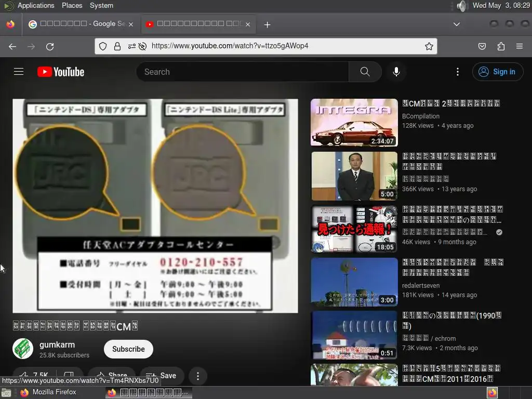Open BCompilation channel name
Viewport: 532px width, 399px height.
click(421, 116)
